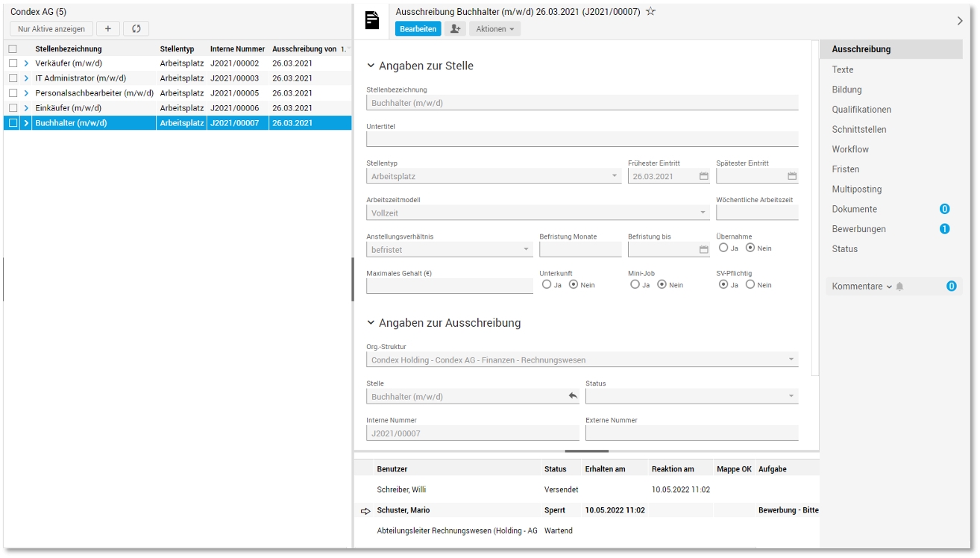Sort the list by Interne Nummer column
This screenshot has height=558, width=980.
238,49
